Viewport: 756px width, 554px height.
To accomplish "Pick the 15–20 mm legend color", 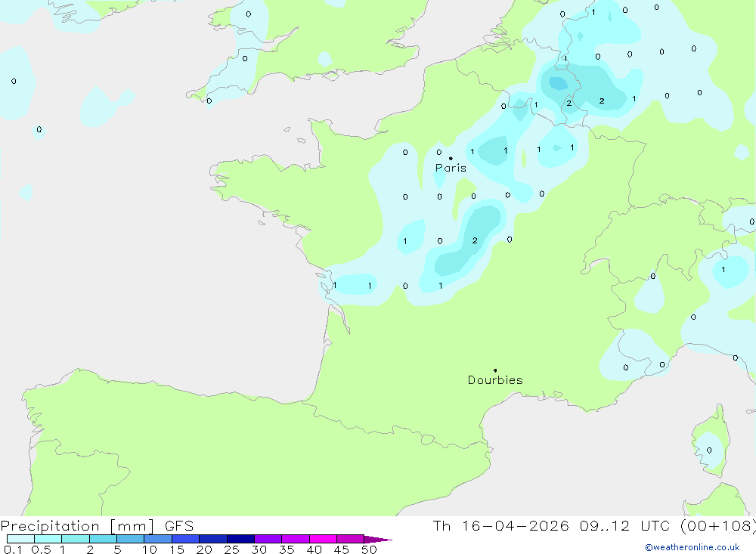I will tap(186, 539).
